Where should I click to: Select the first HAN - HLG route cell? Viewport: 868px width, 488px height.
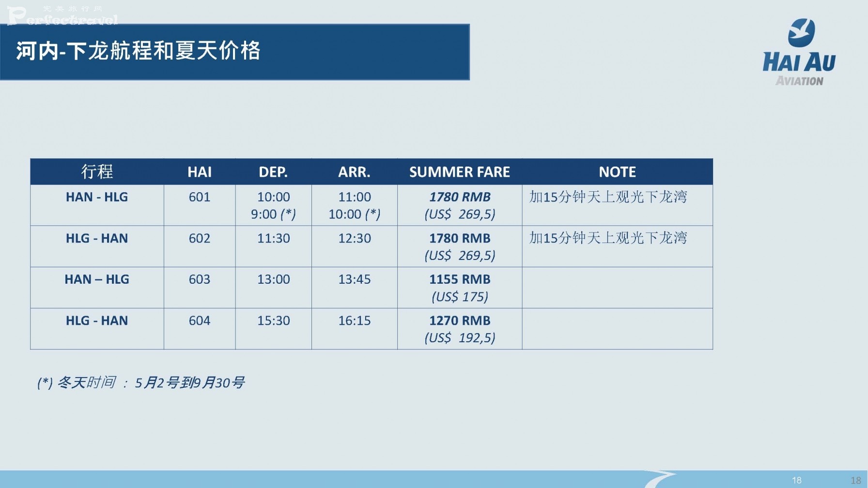click(x=97, y=205)
